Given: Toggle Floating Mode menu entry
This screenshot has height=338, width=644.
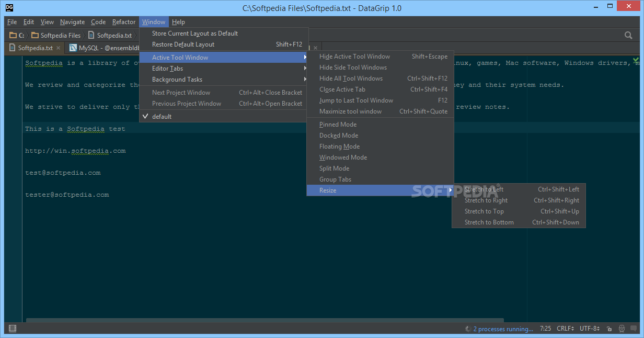Looking at the screenshot, I should click(380, 146).
